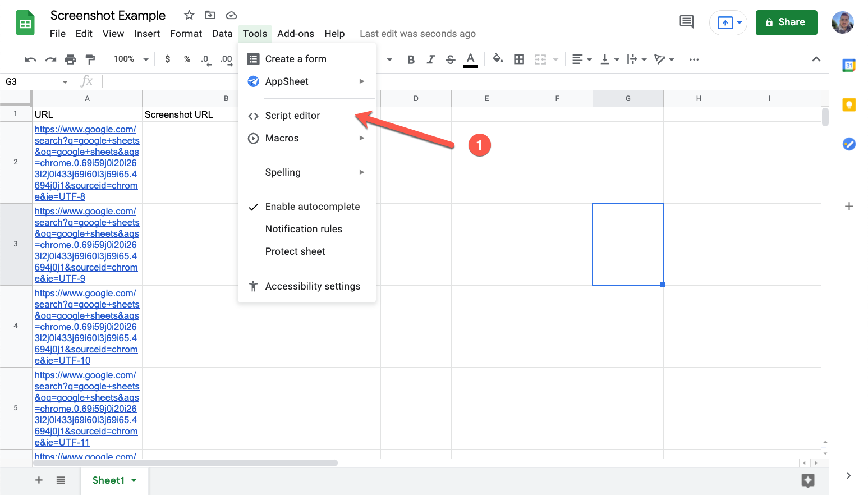Click the Redo icon in toolbar
The width and height of the screenshot is (868, 495).
click(x=50, y=59)
